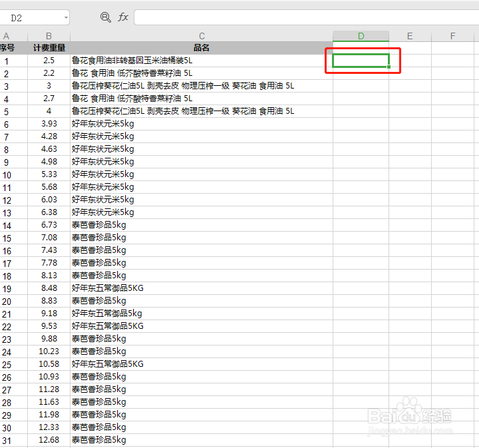479x448 pixels.
Task: Click weight cell 6.03
Action: pos(49,200)
